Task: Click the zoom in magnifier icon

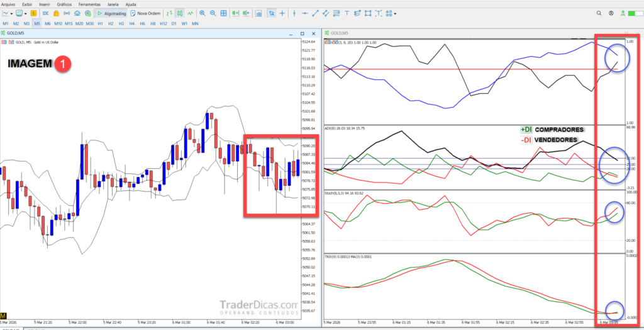Action: pos(202,13)
